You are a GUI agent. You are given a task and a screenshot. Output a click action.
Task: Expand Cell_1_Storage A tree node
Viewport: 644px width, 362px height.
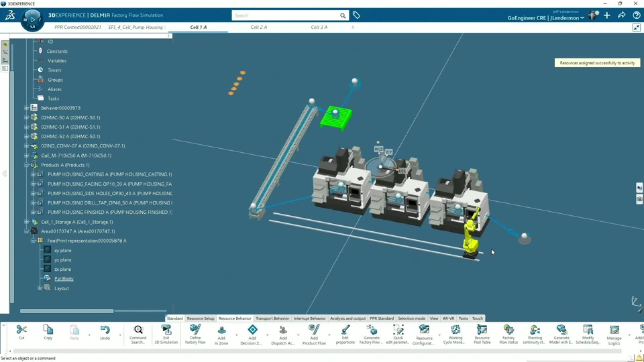pos(26,222)
